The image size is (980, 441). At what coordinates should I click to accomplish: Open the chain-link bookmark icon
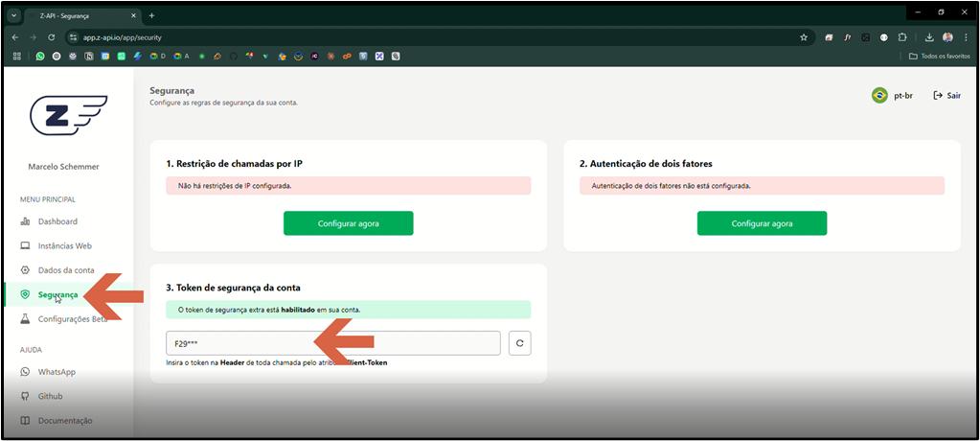click(346, 57)
